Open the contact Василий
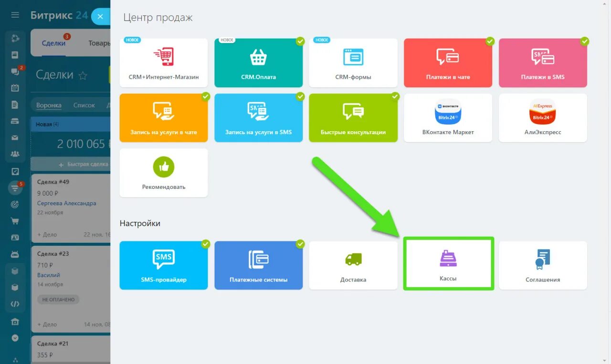Screen dimensions: 611x364 (x=49, y=275)
